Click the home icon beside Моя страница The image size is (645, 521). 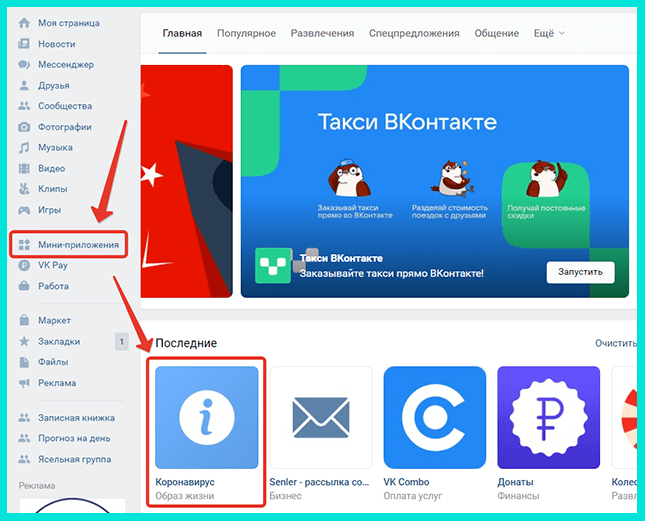point(24,23)
